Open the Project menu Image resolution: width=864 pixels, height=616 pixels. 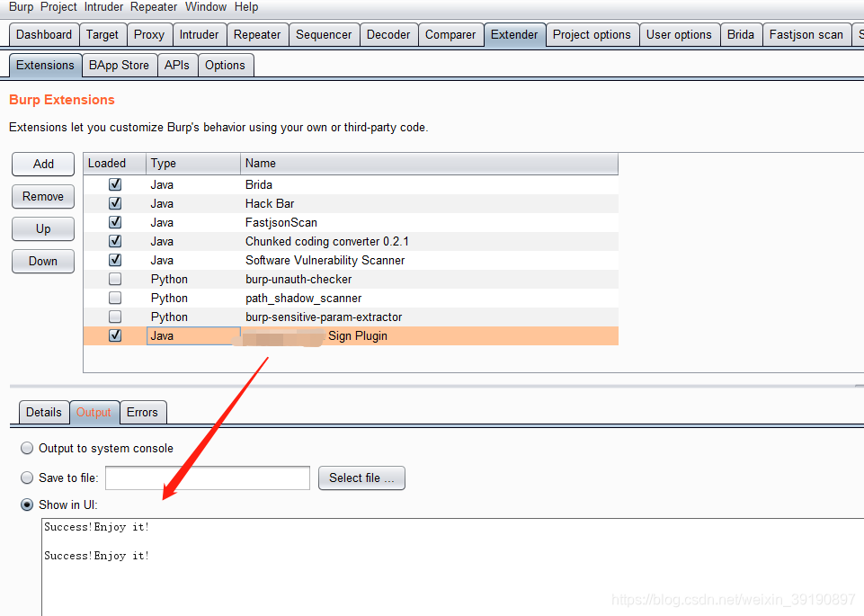pyautogui.click(x=58, y=7)
